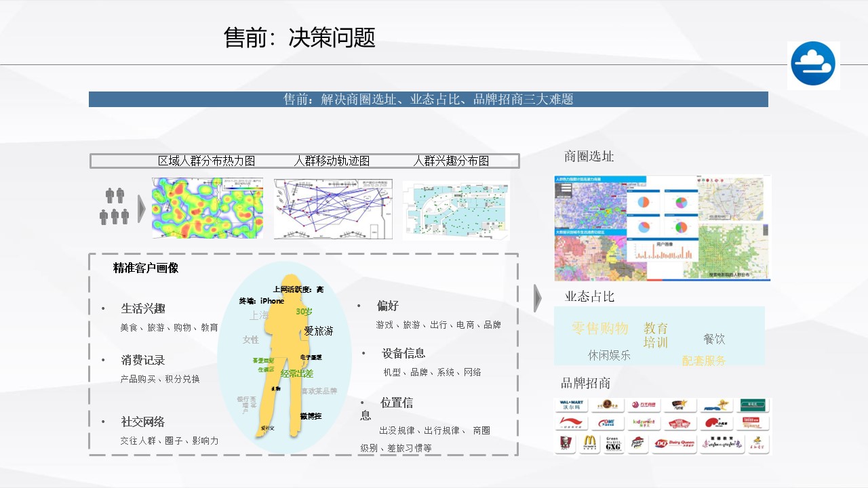Click the crowd of people icon
Image resolution: width=868 pixels, height=488 pixels.
[115, 207]
